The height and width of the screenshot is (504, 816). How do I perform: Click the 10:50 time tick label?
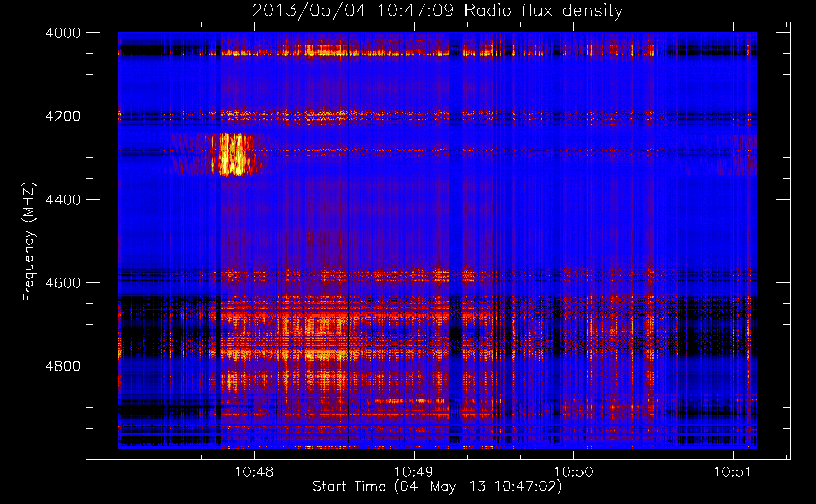tap(573, 472)
